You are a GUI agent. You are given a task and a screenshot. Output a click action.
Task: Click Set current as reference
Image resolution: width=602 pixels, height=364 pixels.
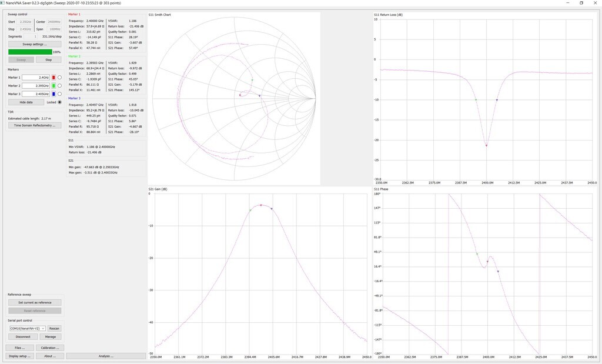(35, 303)
